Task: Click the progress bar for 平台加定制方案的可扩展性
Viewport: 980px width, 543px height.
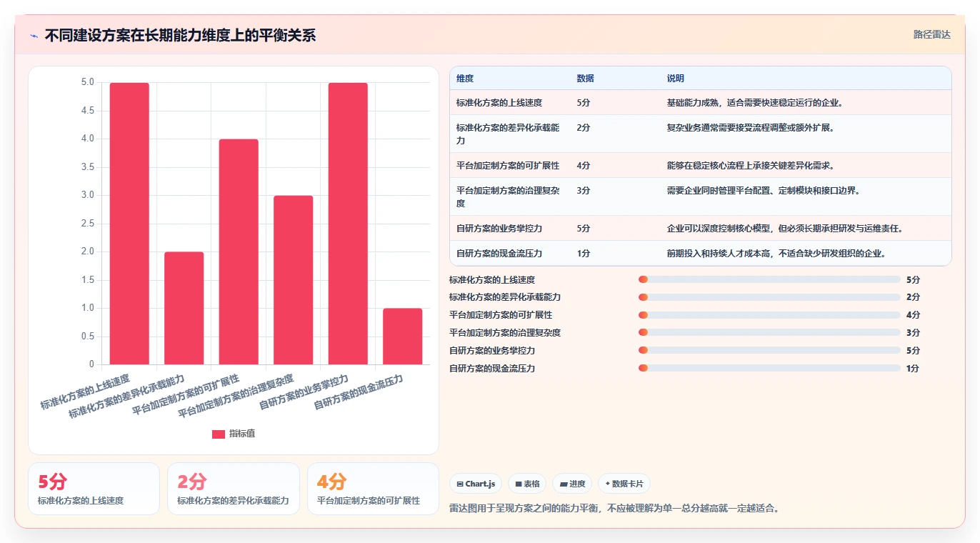Action: click(x=769, y=315)
